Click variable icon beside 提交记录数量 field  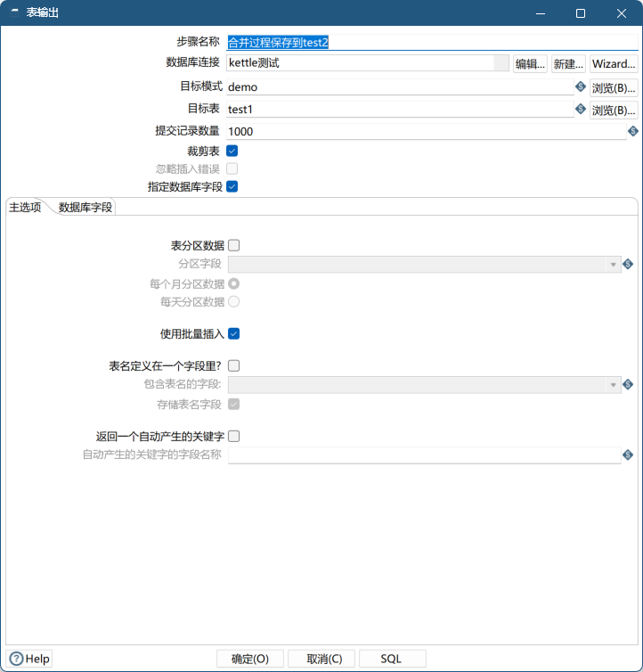pyautogui.click(x=633, y=131)
